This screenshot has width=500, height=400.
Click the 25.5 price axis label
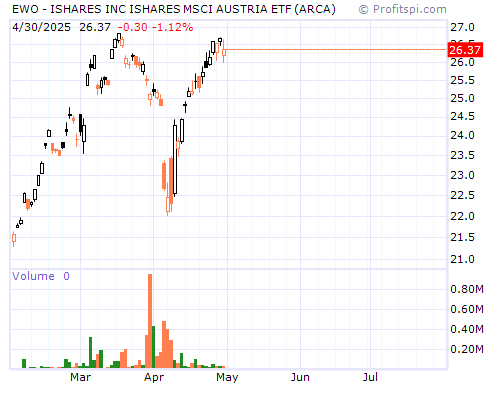(462, 80)
